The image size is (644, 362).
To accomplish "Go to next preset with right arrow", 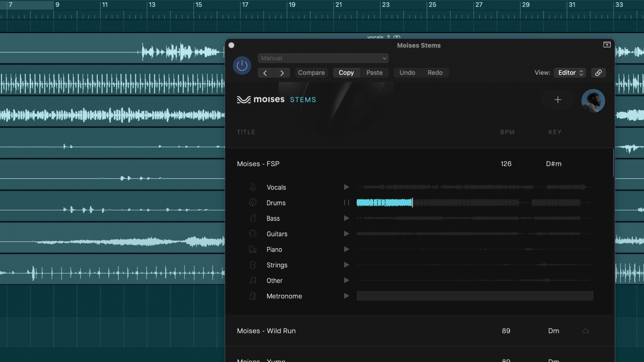I will pyautogui.click(x=282, y=73).
